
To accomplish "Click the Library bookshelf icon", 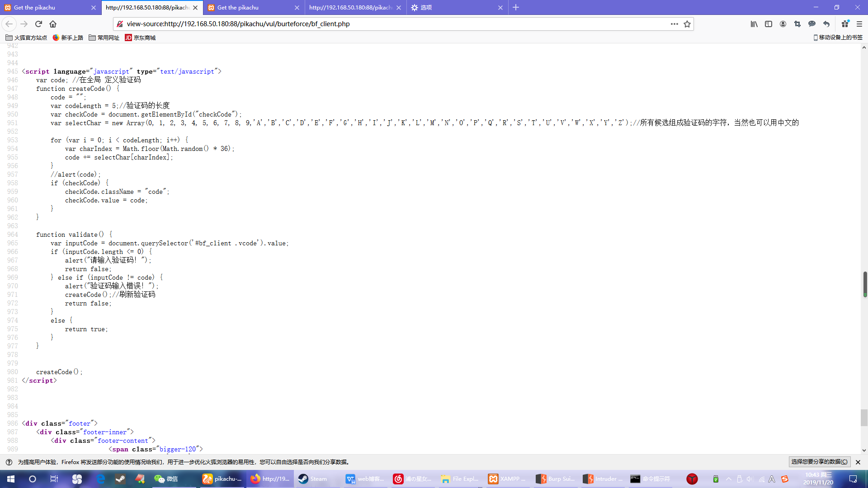I will coord(754,24).
